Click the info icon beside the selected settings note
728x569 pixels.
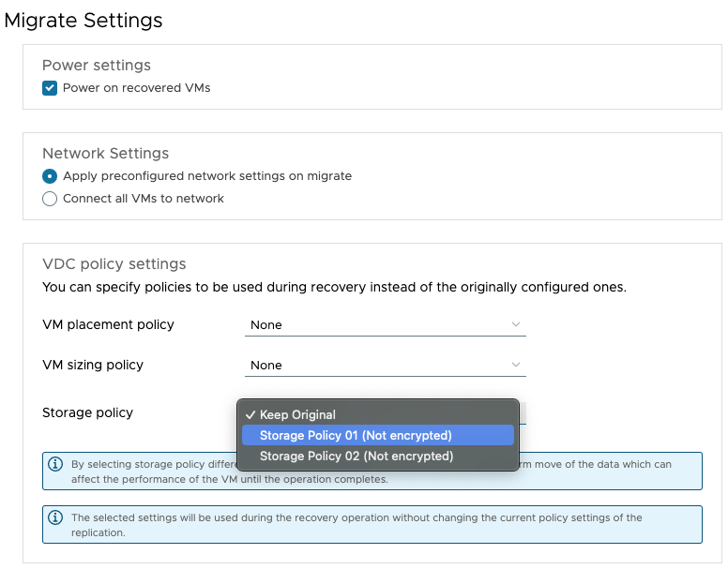tap(55, 517)
